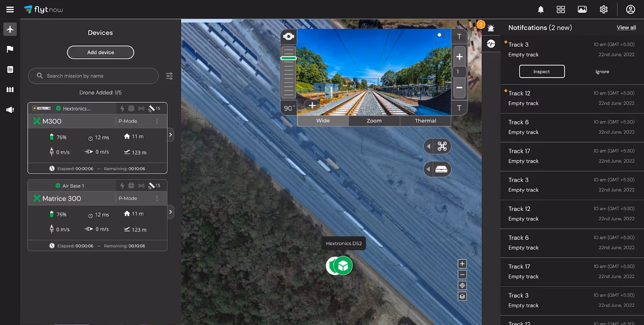This screenshot has height=325, width=644.
Task: Select the M300 device name
Action: click(52, 121)
